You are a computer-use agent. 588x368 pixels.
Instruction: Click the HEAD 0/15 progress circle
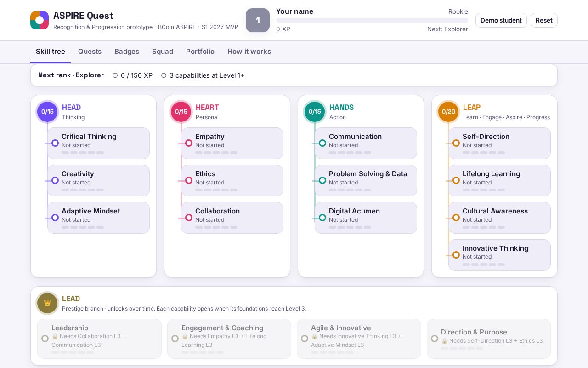point(47,112)
